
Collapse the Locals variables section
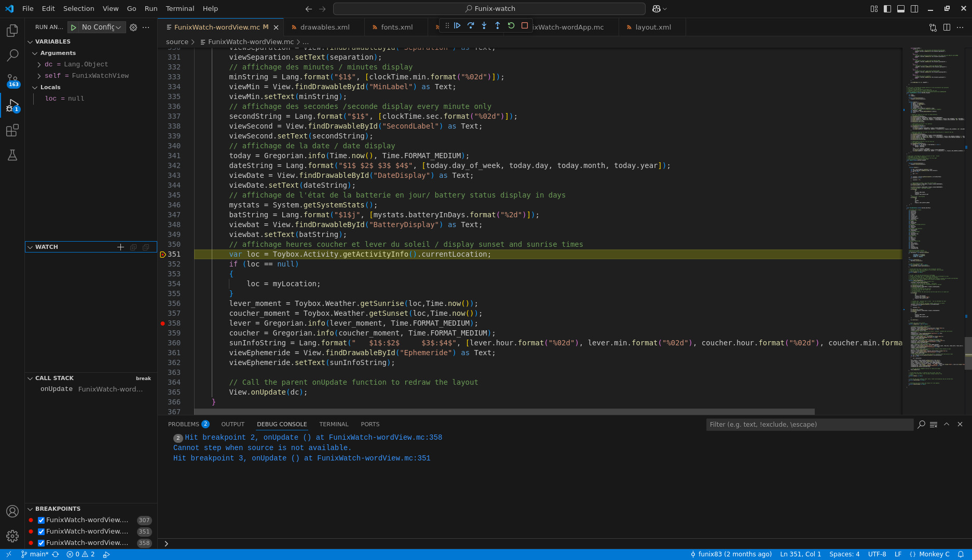(x=35, y=87)
